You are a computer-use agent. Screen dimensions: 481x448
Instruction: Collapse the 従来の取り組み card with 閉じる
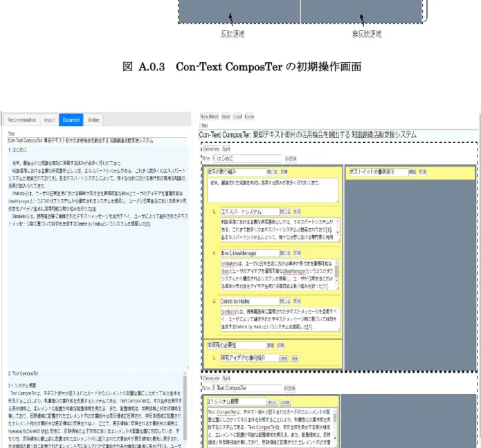(272, 172)
